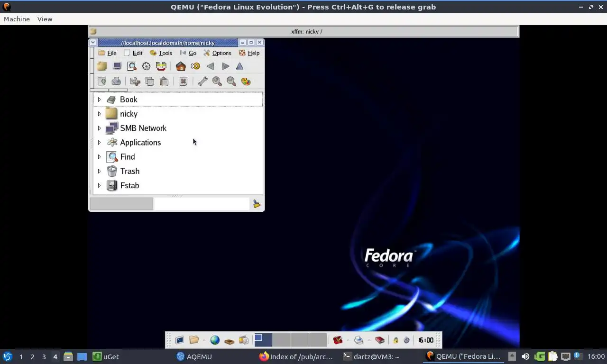Viewport: 607px width, 364px height.
Task: Launch terminal from the Xfce panel
Action: point(180,340)
